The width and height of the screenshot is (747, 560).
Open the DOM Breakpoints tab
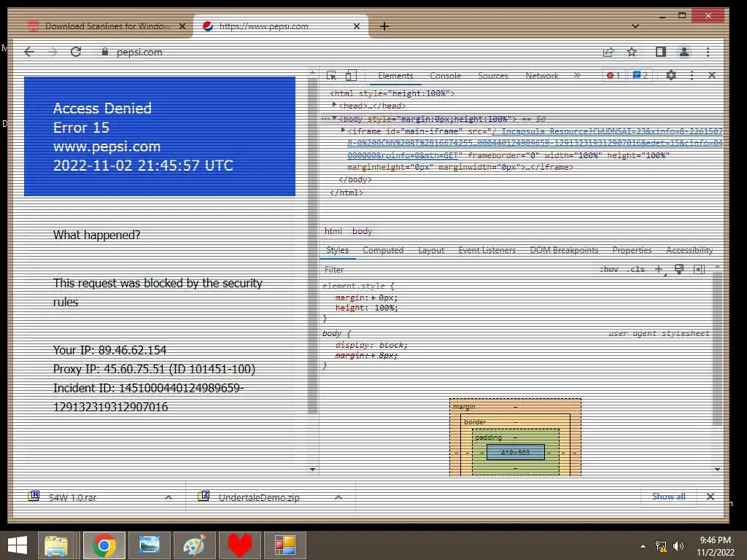(564, 250)
